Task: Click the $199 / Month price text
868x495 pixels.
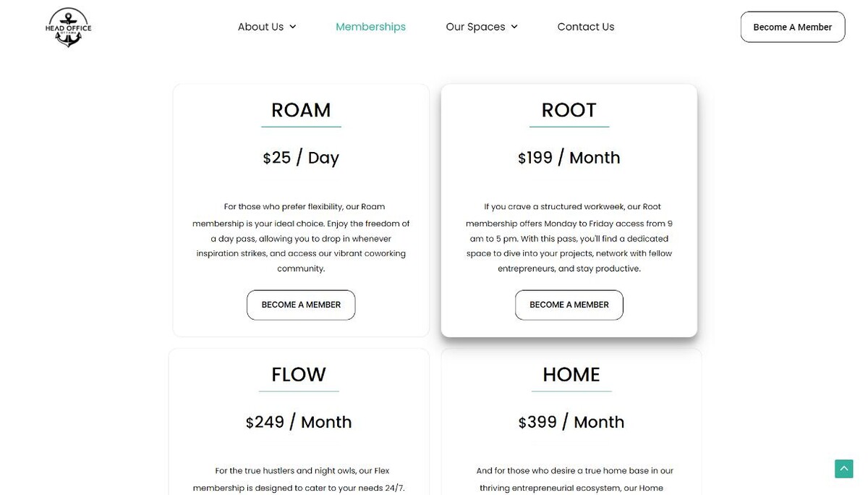Action: [x=569, y=158]
